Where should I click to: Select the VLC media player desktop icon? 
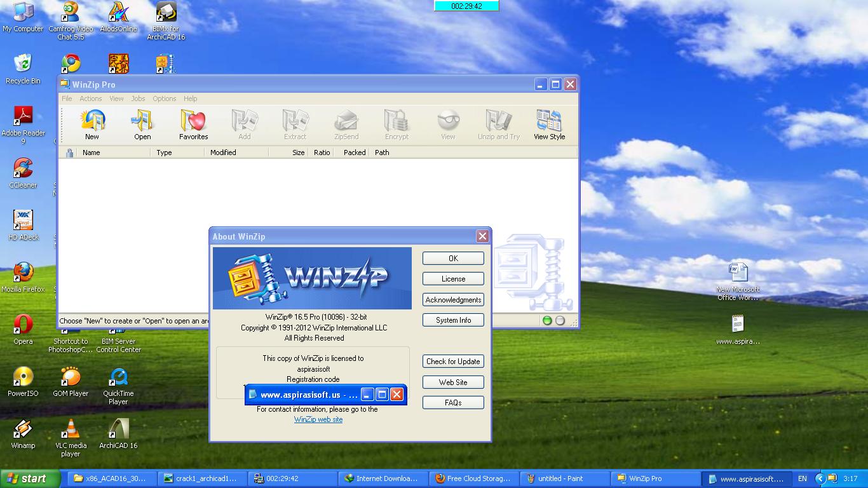coord(71,438)
